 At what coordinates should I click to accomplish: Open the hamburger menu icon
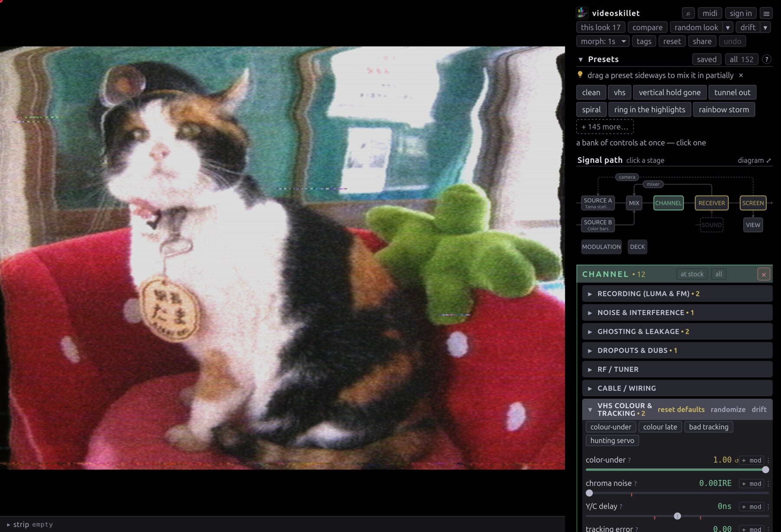(766, 13)
